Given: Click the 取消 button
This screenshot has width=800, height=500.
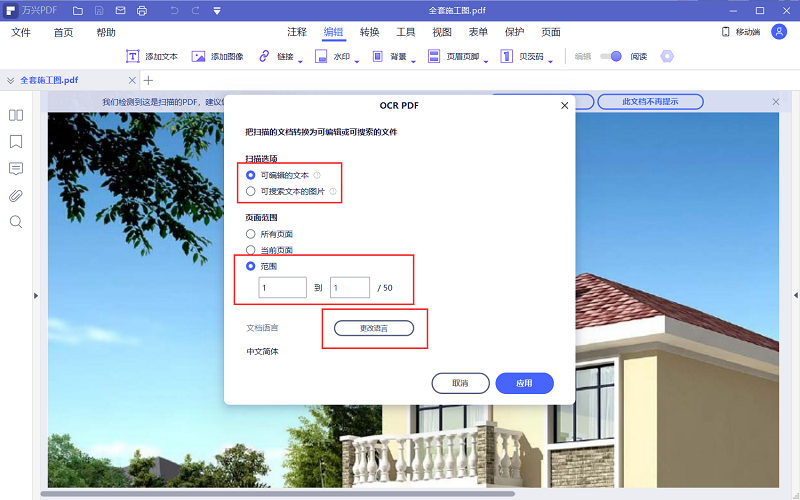Looking at the screenshot, I should pyautogui.click(x=461, y=383).
